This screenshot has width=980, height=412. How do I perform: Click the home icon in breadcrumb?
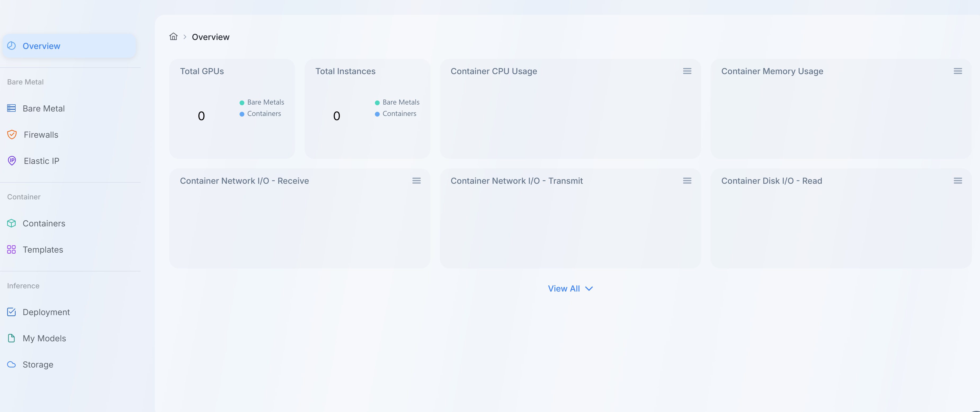pyautogui.click(x=173, y=37)
